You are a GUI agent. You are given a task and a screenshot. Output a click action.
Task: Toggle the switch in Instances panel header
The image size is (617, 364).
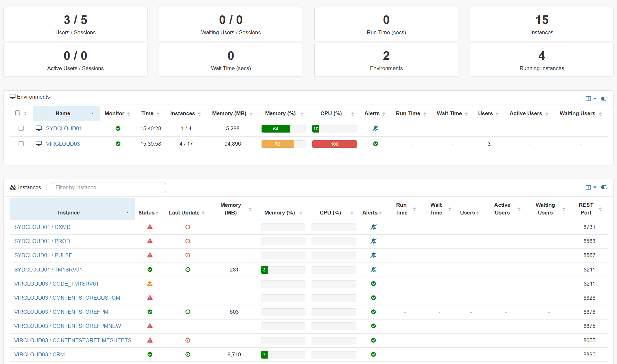coord(604,187)
